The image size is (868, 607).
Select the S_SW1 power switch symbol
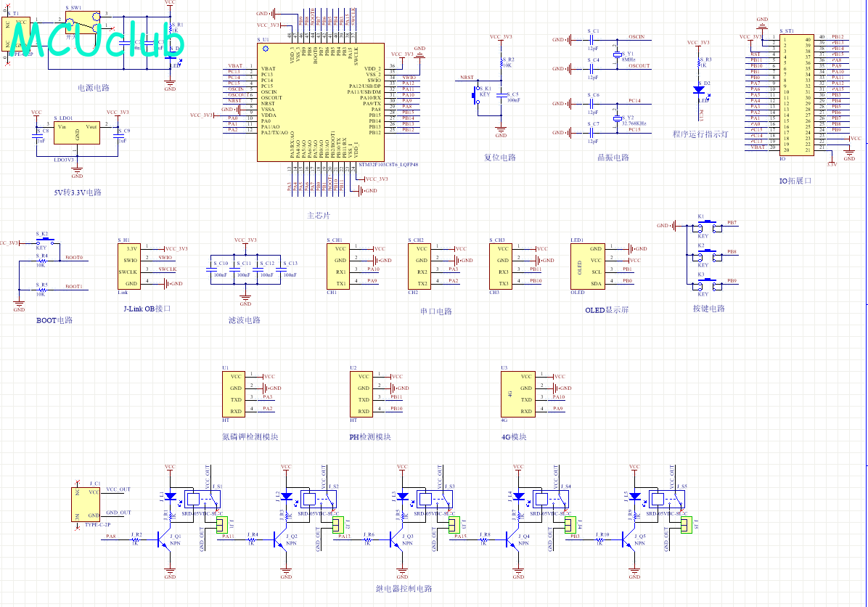click(x=83, y=23)
